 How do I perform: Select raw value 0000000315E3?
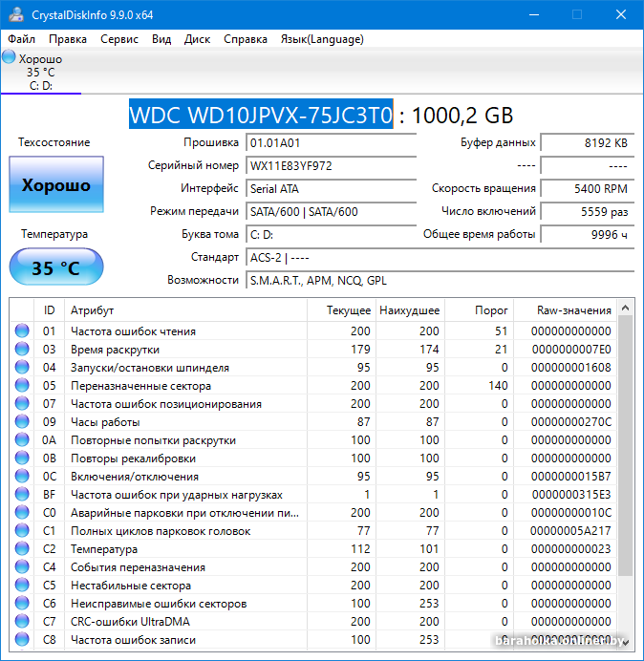pyautogui.click(x=571, y=494)
